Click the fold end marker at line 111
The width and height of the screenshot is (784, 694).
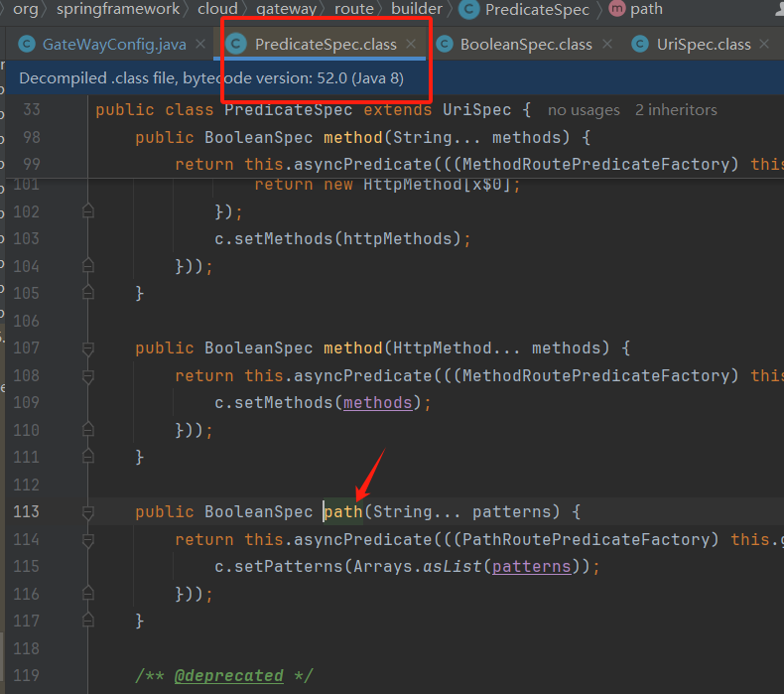click(x=88, y=457)
